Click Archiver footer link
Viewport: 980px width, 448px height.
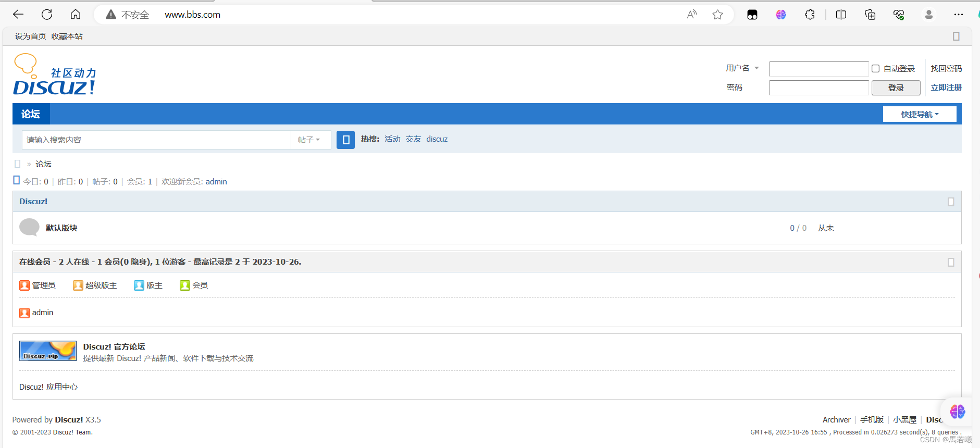[x=836, y=420]
